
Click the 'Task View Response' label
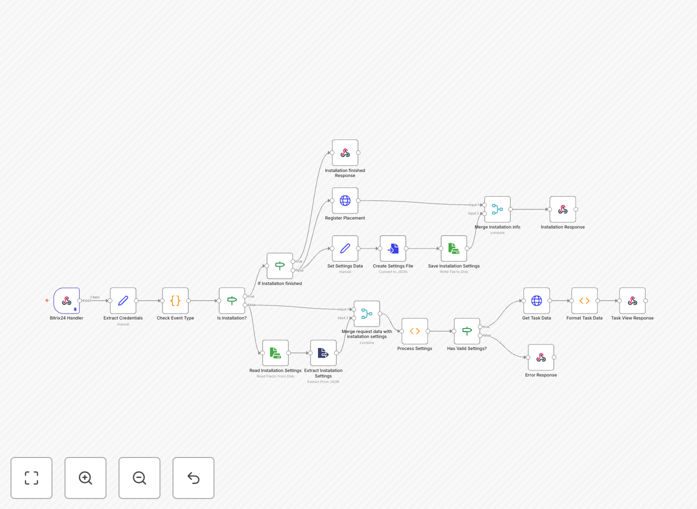[x=633, y=318]
